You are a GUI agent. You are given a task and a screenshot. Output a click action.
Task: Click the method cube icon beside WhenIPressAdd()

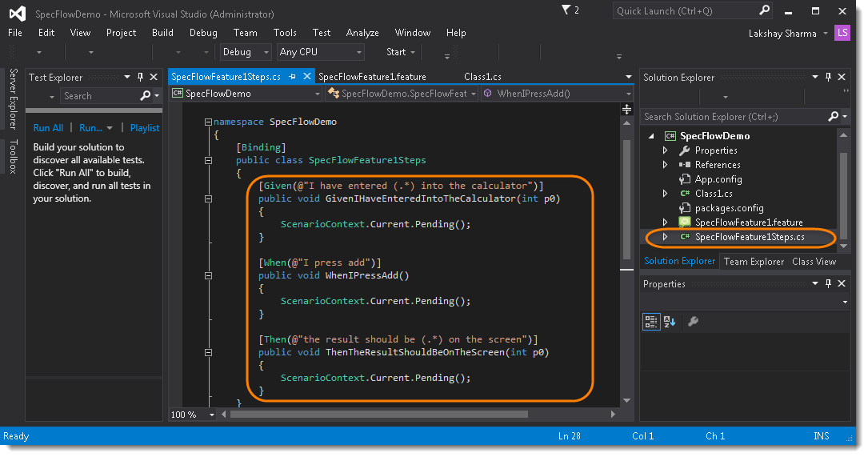click(x=487, y=93)
